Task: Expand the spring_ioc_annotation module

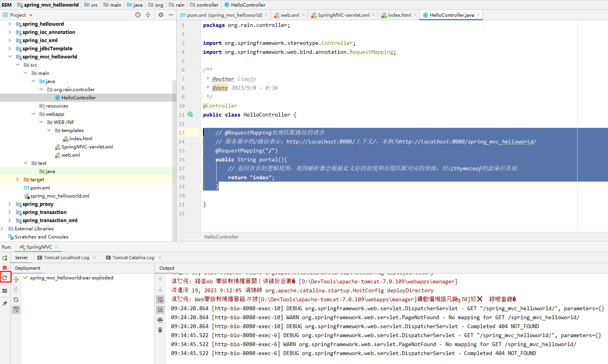Action: pyautogui.click(x=10, y=32)
